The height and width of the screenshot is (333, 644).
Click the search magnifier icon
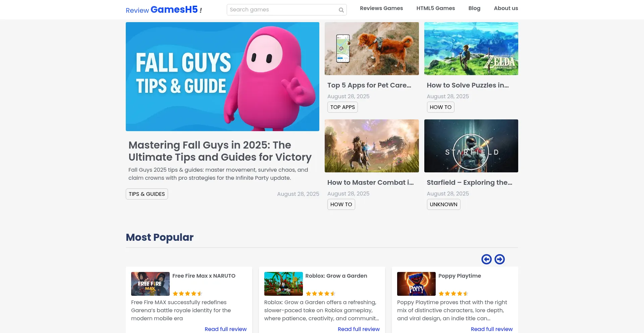click(x=341, y=10)
